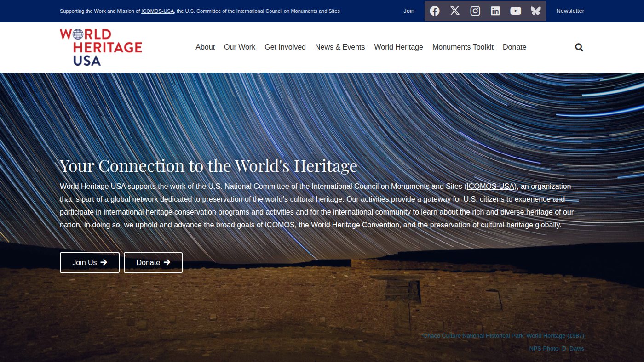This screenshot has width=644, height=362.
Task: Click the Join Us button
Action: click(x=90, y=262)
